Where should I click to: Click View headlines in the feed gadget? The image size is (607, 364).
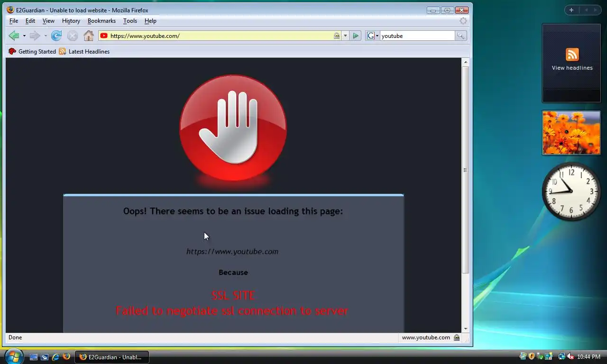[572, 68]
